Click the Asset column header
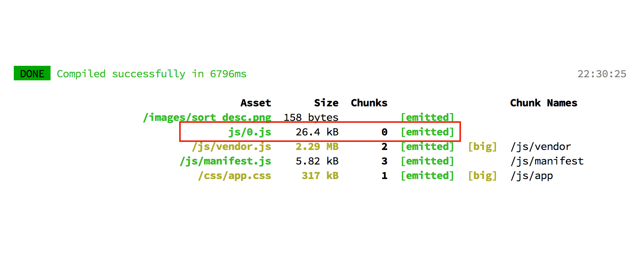Image resolution: width=644 pixels, height=254 pixels. coord(256,103)
